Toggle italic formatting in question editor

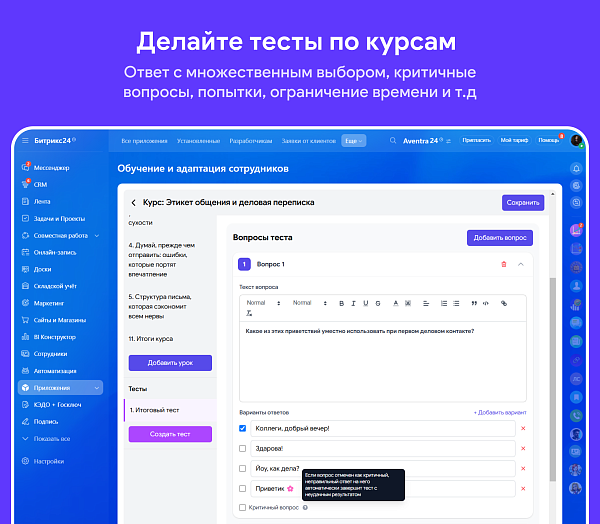click(353, 303)
